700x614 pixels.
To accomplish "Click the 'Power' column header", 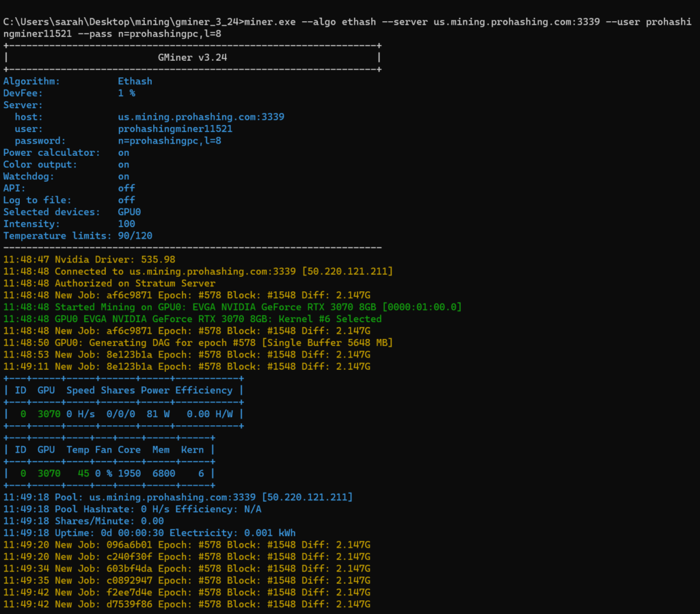I will click(x=155, y=390).
